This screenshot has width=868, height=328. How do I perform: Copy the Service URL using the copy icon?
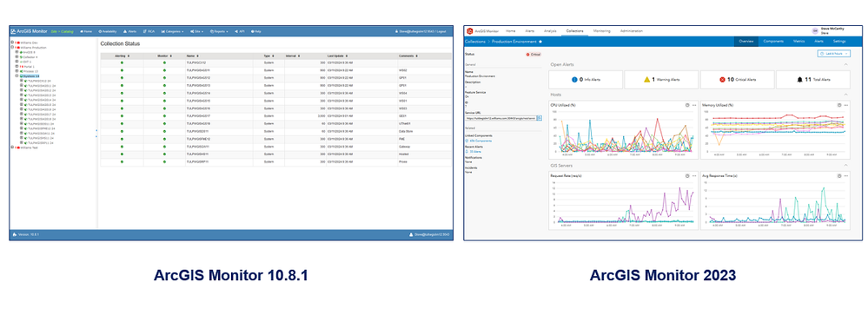click(x=540, y=118)
